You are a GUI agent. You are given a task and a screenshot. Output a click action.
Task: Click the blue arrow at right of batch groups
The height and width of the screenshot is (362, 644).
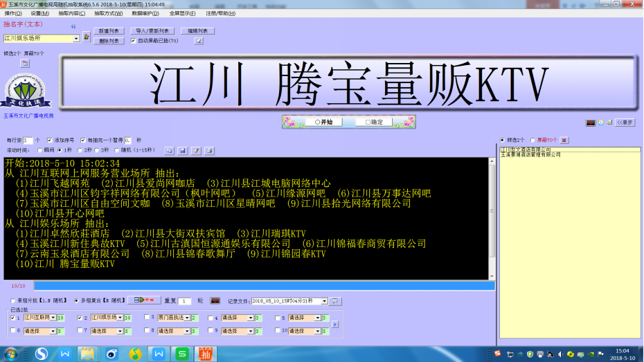point(335,324)
